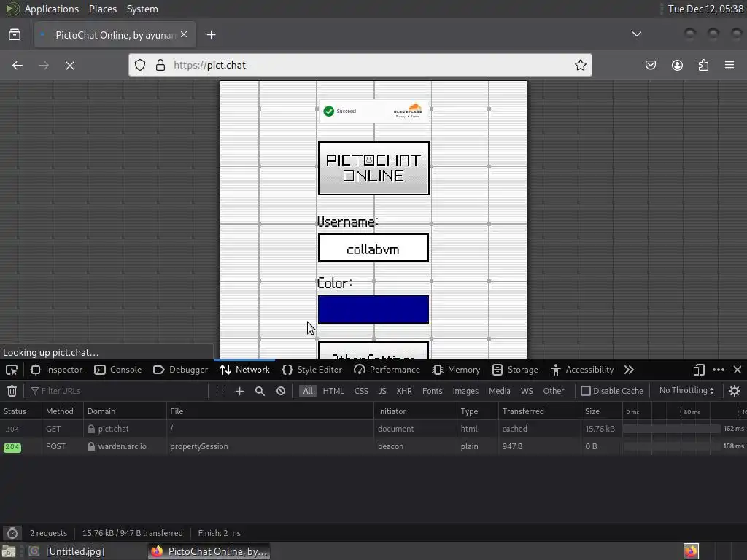The height and width of the screenshot is (560, 747).
Task: Open request blocking icon
Action: (281, 391)
